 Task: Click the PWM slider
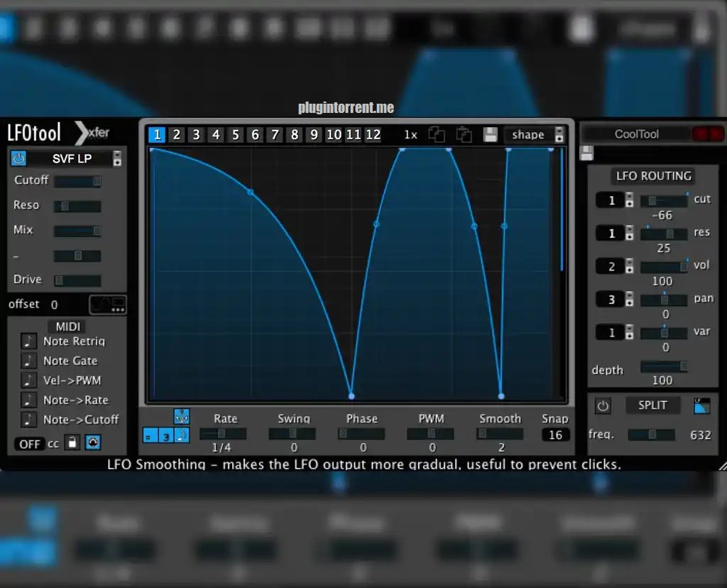coord(430,434)
